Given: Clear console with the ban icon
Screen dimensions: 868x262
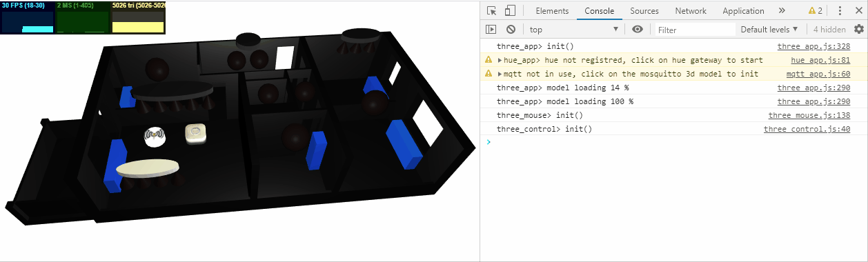Looking at the screenshot, I should [511, 30].
